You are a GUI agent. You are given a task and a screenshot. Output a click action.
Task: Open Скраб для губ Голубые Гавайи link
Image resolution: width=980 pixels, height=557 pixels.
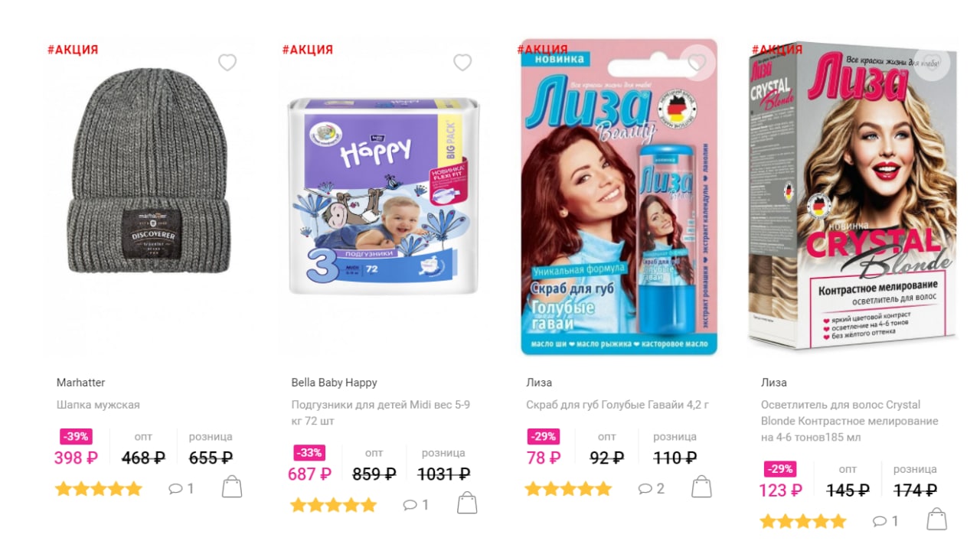pos(617,405)
